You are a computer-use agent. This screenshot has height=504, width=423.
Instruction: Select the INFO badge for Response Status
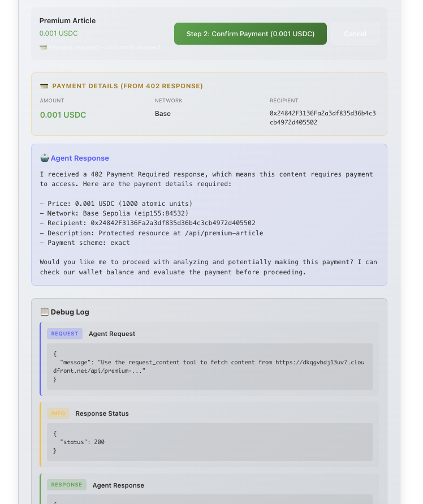58,413
